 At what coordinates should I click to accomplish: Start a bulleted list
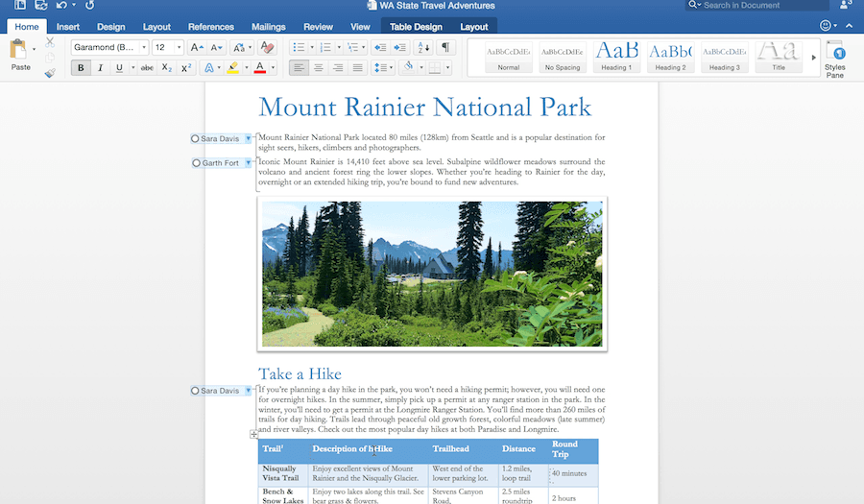click(x=299, y=47)
